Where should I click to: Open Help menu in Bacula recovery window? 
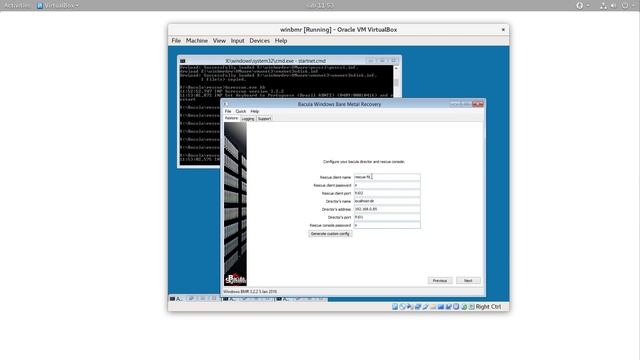click(255, 111)
